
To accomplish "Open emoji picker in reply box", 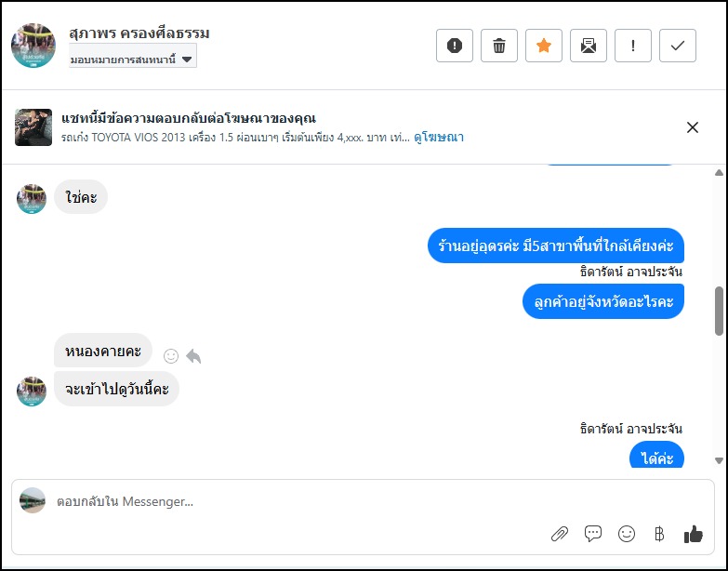I will tap(627, 534).
